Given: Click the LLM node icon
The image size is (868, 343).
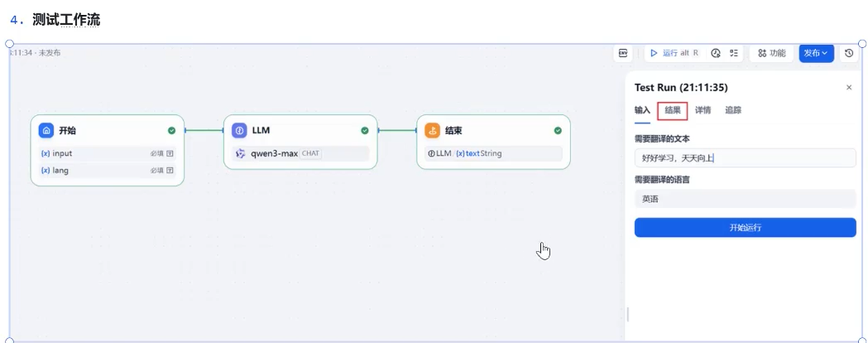Looking at the screenshot, I should 240,131.
